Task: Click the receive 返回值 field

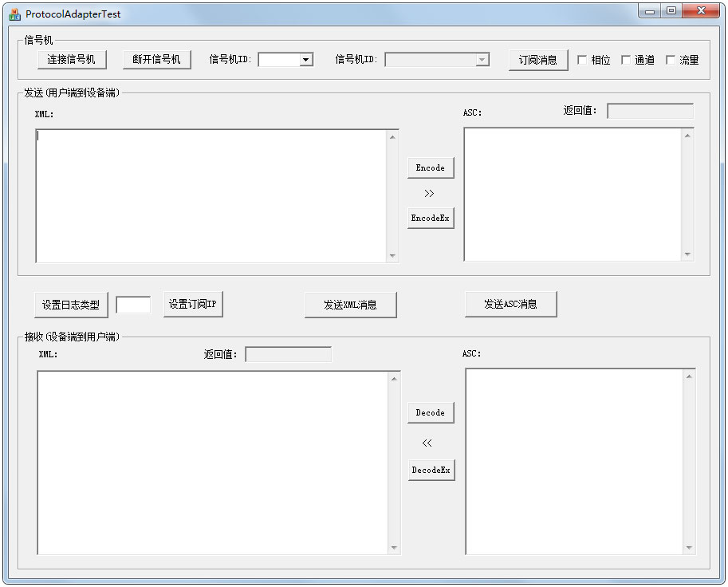Action: pyautogui.click(x=289, y=354)
